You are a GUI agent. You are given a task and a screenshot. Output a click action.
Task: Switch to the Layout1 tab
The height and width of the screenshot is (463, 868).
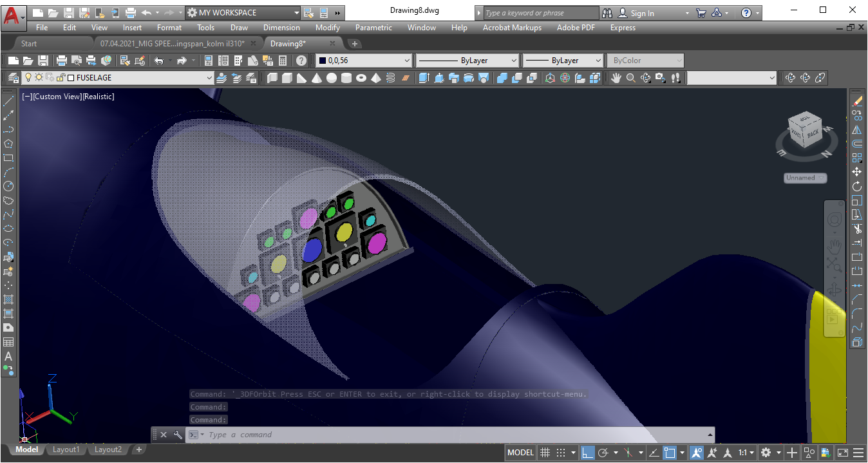tap(66, 449)
